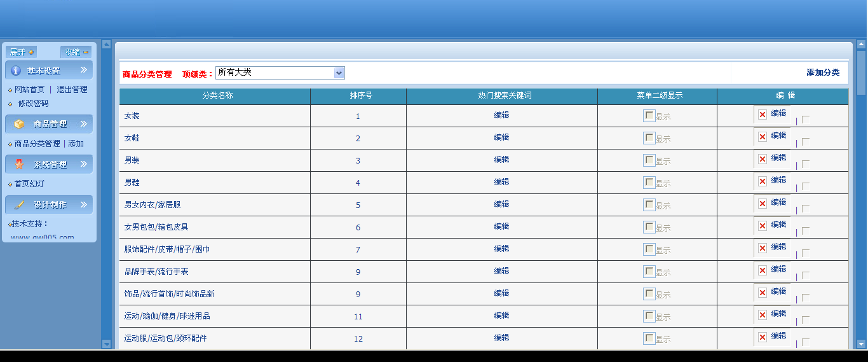The width and height of the screenshot is (868, 362).
Task: Click the medal icon beside 系统管理
Action: point(19,164)
